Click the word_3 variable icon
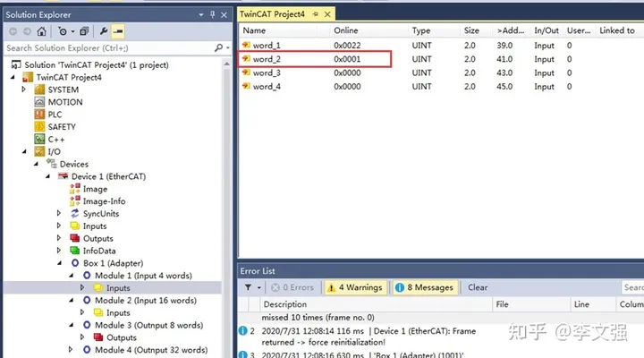The width and height of the screenshot is (644, 358). 247,72
